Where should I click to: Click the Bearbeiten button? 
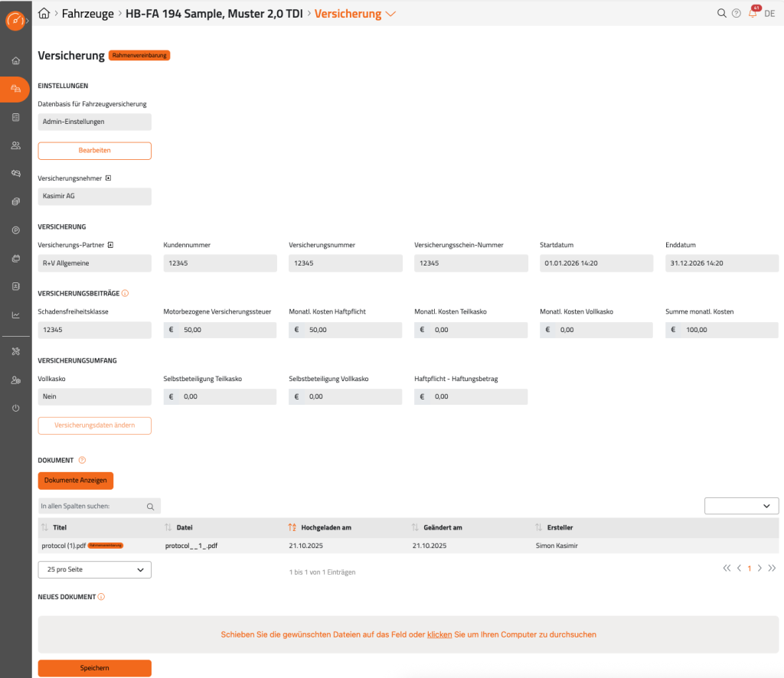point(94,151)
